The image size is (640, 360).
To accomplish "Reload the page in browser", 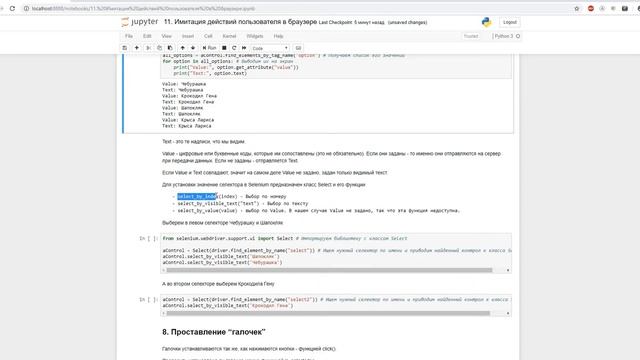I will click(12, 8).
